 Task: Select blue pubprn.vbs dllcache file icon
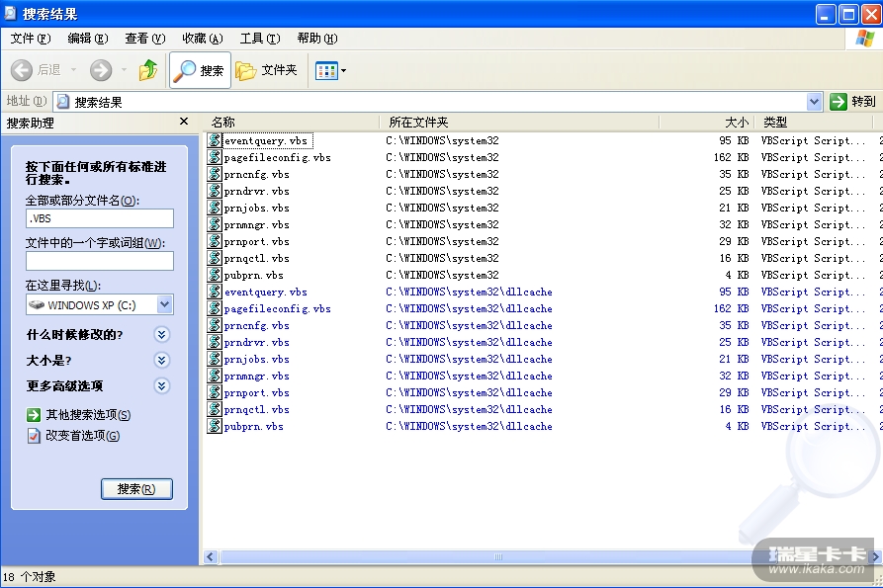tap(214, 426)
